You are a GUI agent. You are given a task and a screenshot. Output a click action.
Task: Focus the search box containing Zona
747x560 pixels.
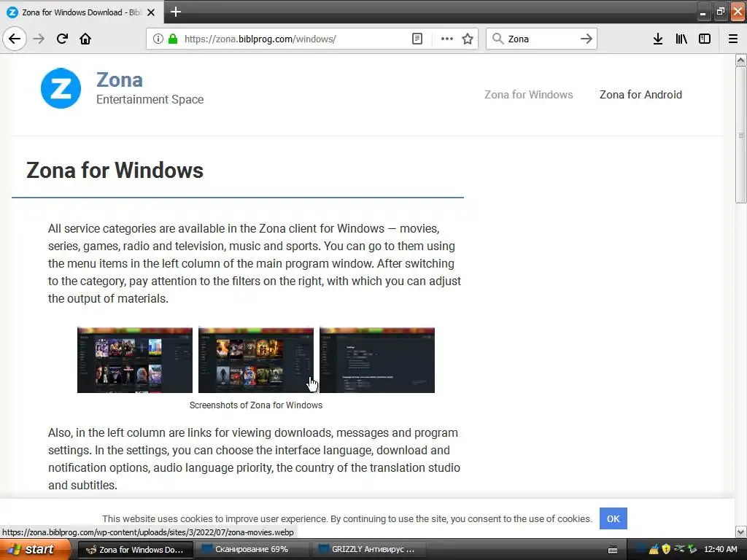542,39
